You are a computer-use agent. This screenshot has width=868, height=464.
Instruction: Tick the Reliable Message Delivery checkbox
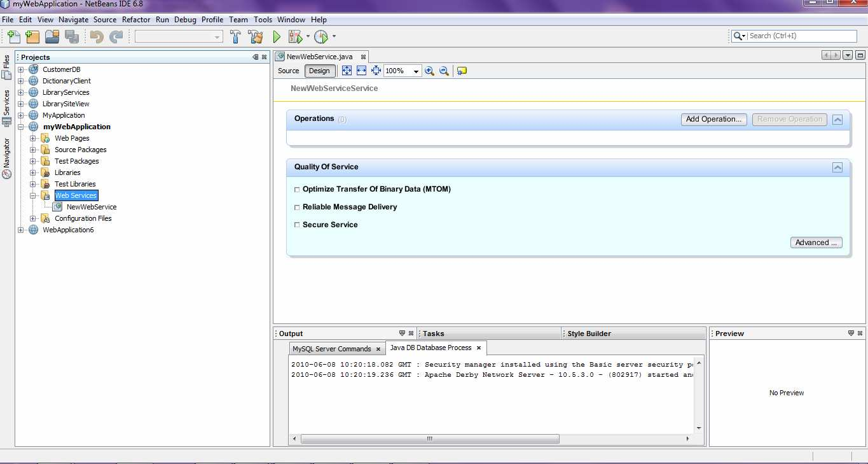point(297,207)
